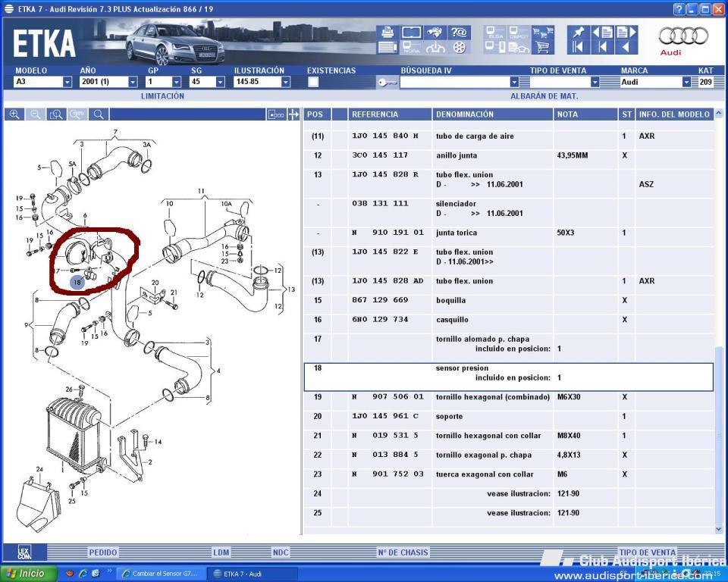Expand the SG dropdown

coord(220,82)
